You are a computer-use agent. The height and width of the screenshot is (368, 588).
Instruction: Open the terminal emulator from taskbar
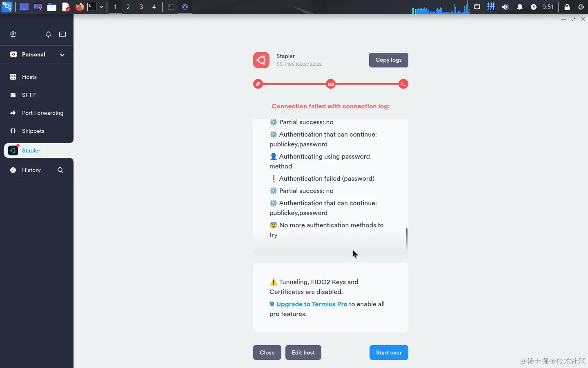(x=92, y=7)
